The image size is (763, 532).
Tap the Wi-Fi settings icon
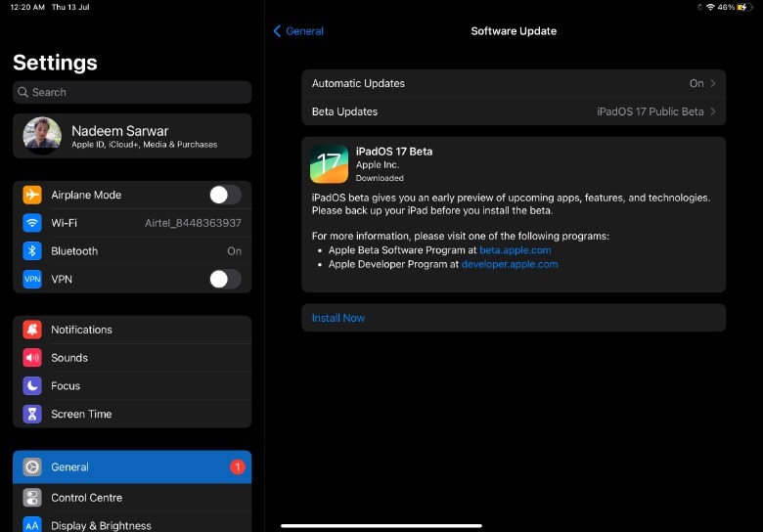[x=32, y=223]
